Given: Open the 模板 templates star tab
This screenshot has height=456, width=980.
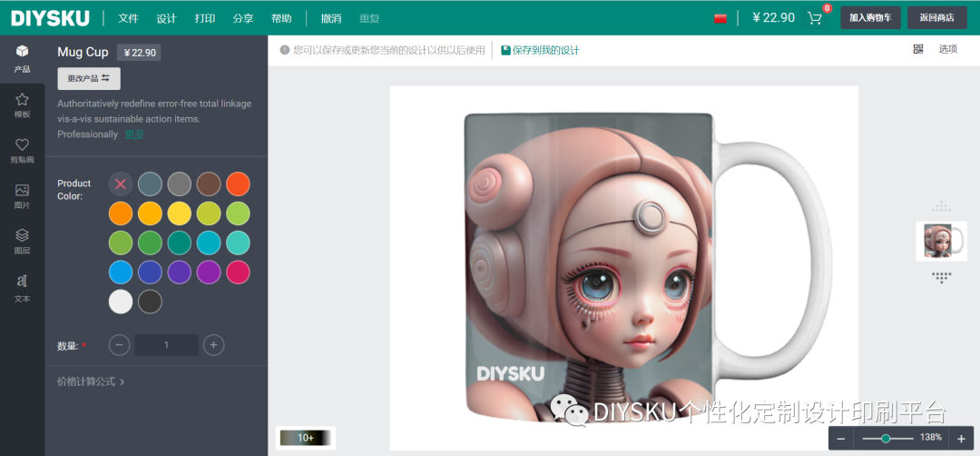Looking at the screenshot, I should point(22,105).
